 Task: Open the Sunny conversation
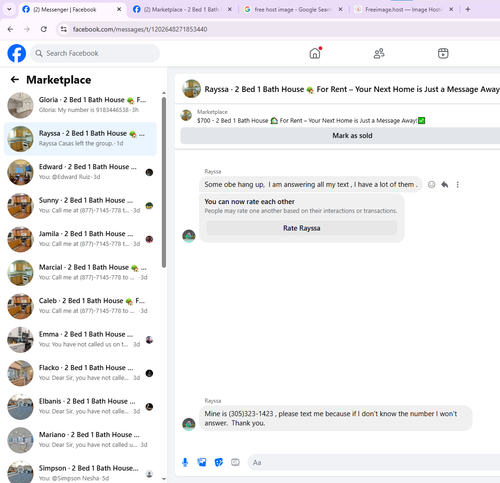tap(80, 206)
